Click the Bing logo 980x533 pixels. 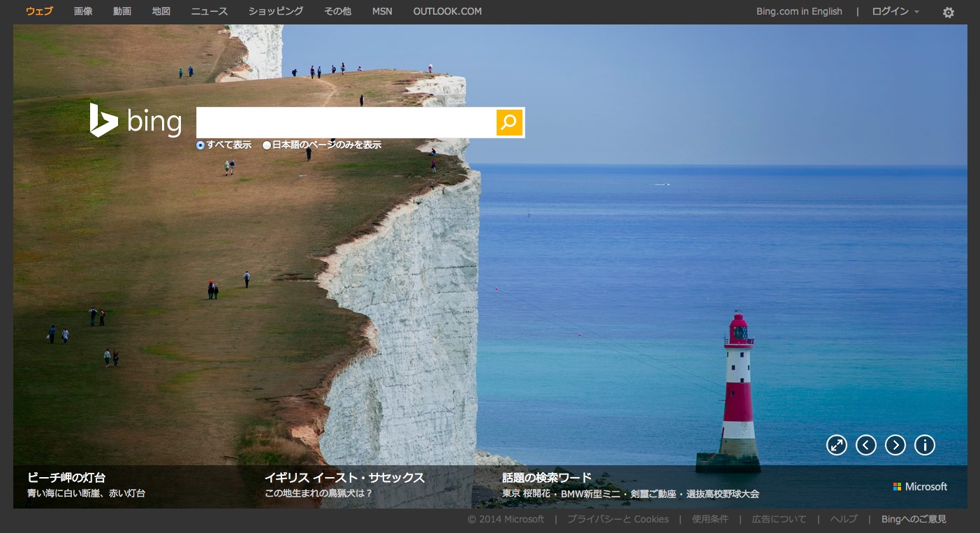(136, 121)
